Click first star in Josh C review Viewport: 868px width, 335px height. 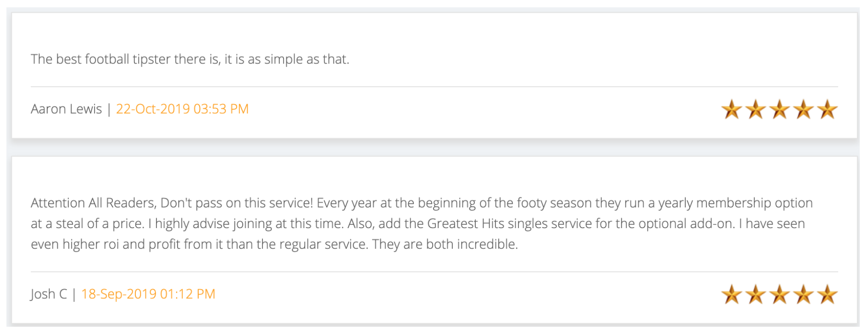coord(732,295)
